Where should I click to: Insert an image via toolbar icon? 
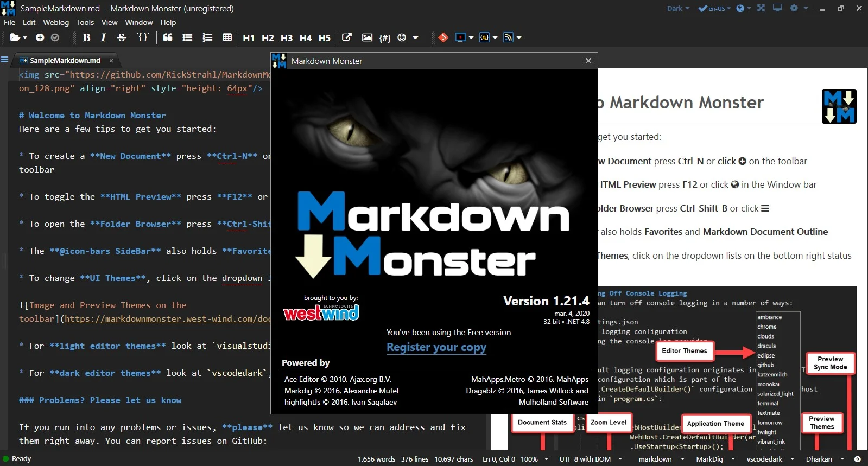[x=367, y=37]
